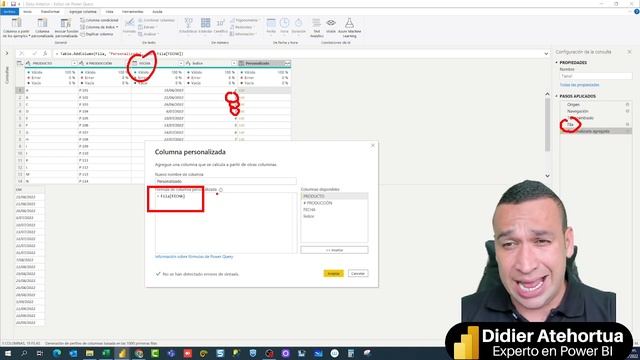
Task: Click the fx function icon in formula bar
Action: coord(45,53)
